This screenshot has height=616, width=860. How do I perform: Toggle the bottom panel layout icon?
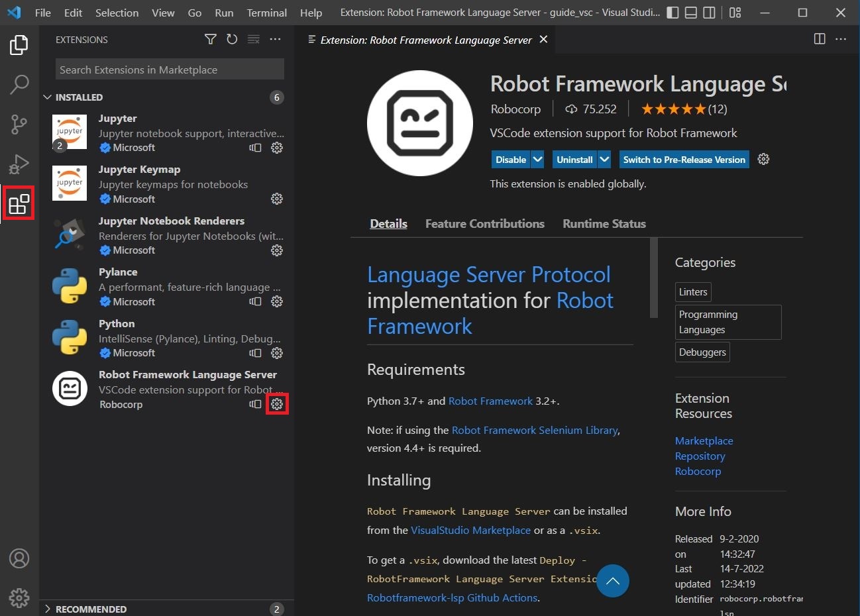coord(690,13)
